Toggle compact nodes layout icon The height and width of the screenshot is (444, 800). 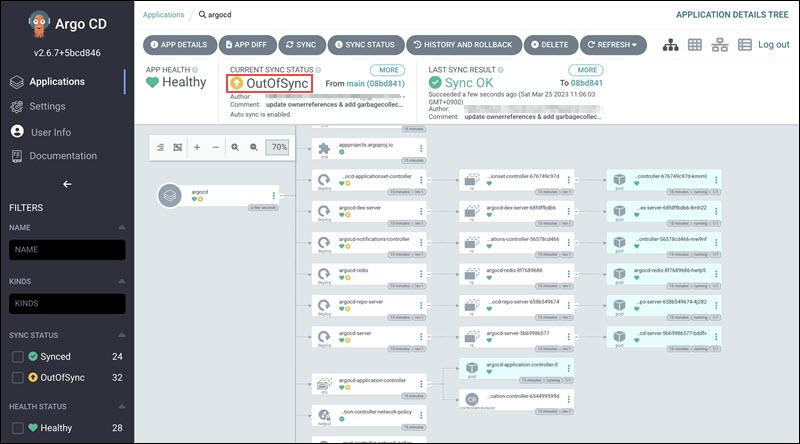160,147
